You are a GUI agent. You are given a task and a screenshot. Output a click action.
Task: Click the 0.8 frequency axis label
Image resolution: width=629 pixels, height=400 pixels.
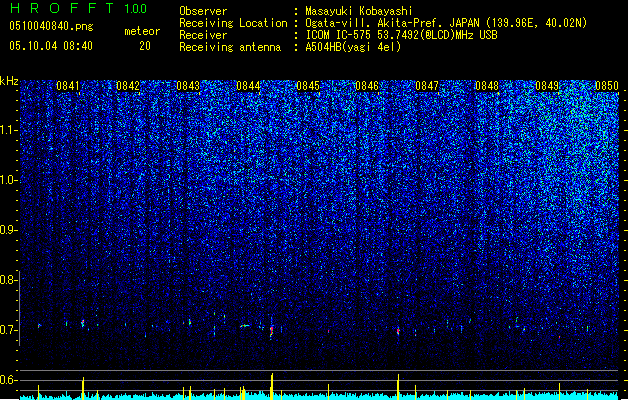pyautogui.click(x=8, y=280)
